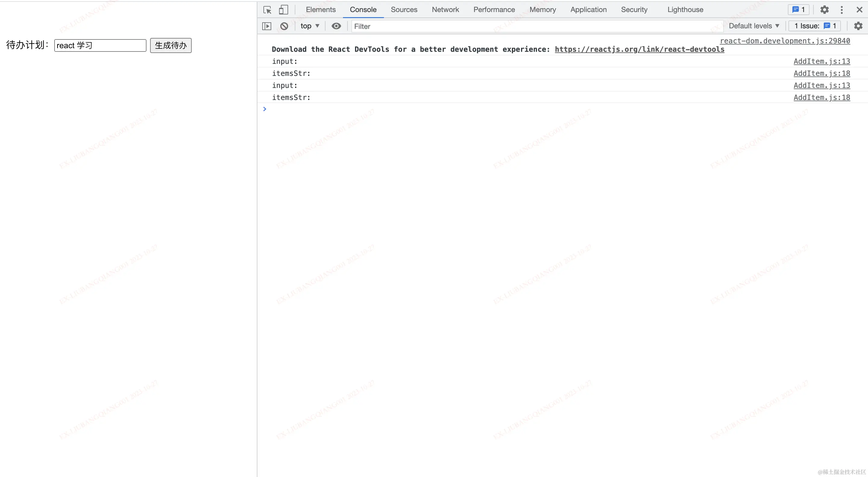Open the DevTools three-dot customize menu
The height and width of the screenshot is (477, 868).
[841, 10]
